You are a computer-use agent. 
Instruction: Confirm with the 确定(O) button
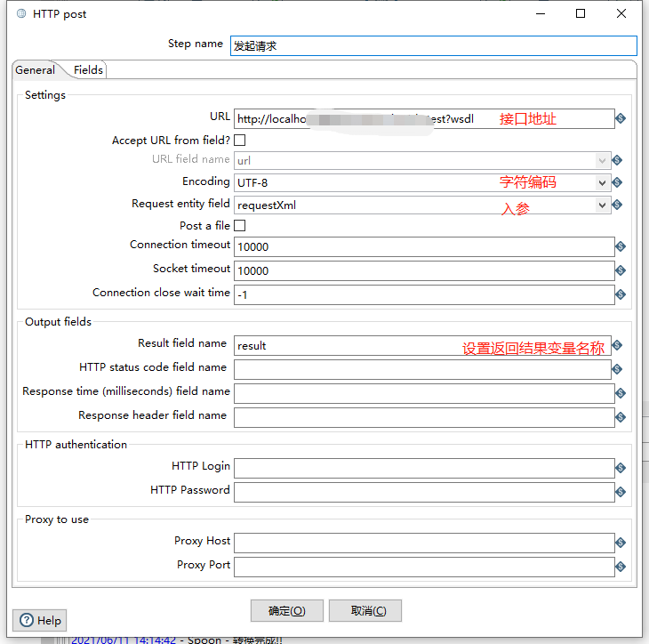(x=287, y=611)
